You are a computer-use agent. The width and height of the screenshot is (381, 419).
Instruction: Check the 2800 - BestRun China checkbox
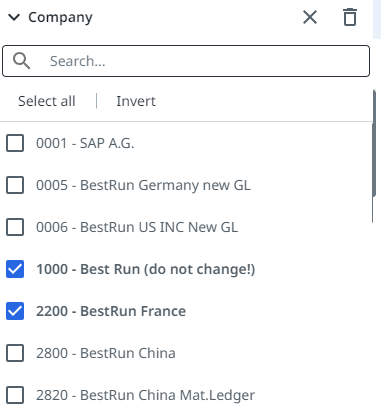15,353
